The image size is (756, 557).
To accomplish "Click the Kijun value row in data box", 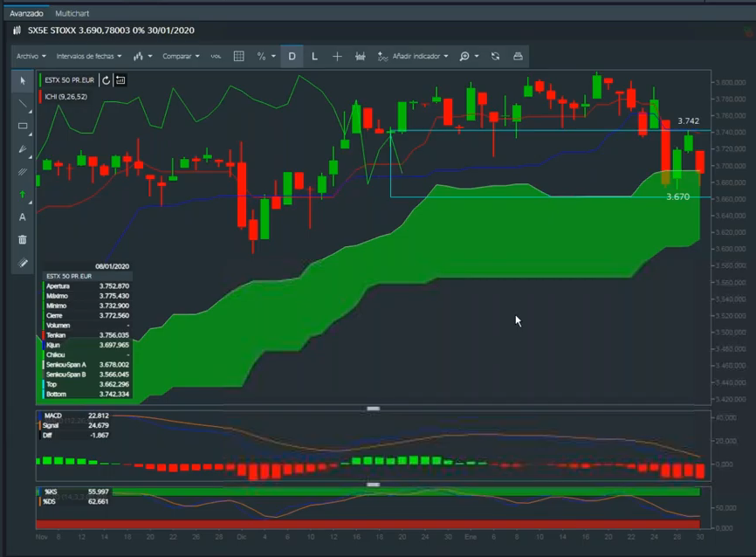I will point(87,345).
